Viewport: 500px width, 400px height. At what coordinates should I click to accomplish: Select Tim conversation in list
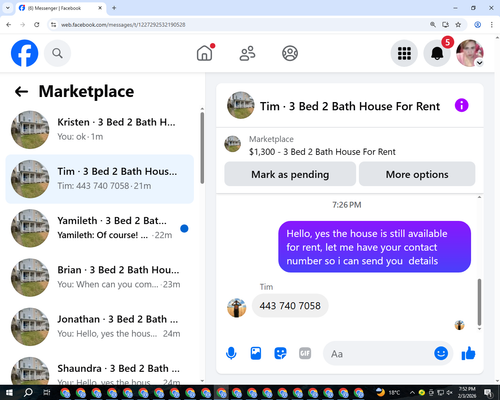point(100,179)
